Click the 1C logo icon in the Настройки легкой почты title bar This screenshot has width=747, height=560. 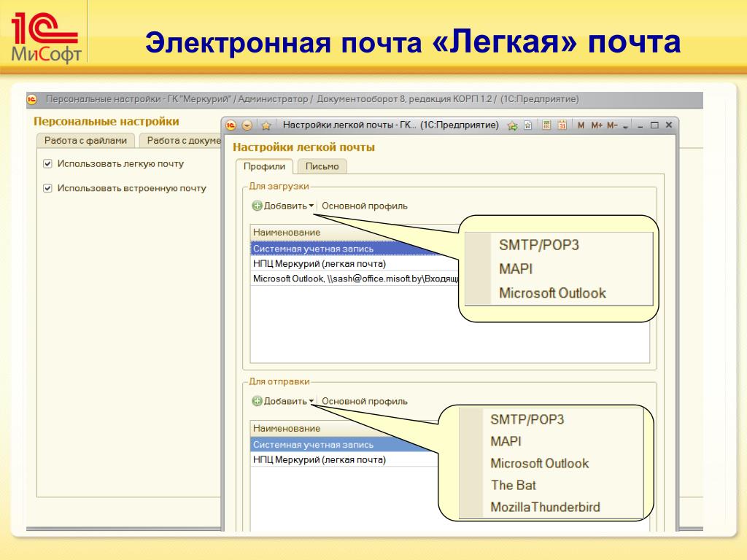[x=231, y=125]
